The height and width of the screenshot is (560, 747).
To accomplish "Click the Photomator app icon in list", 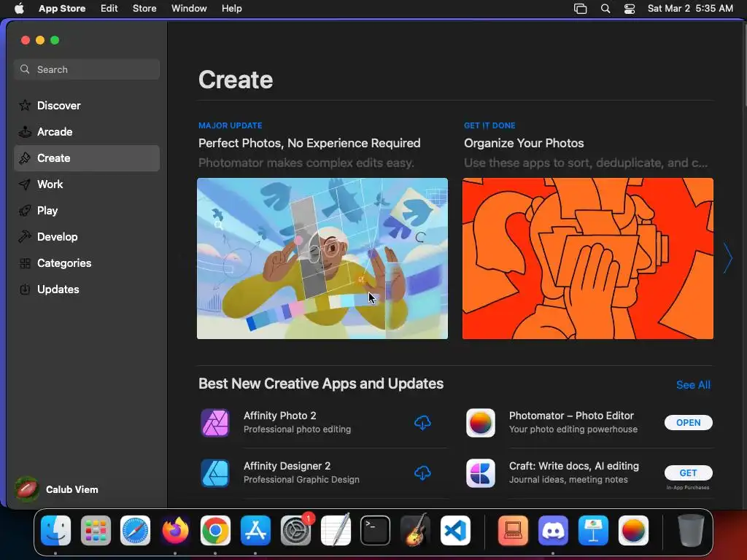I will click(480, 422).
